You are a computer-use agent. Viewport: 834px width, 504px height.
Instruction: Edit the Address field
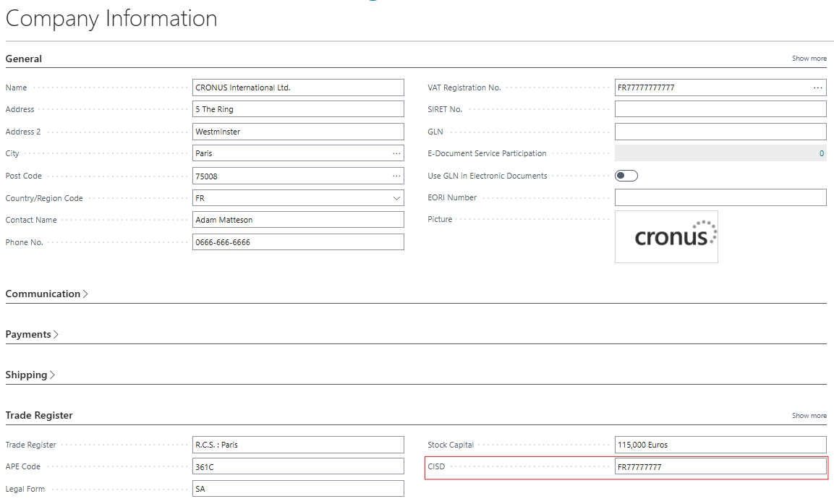pos(298,109)
